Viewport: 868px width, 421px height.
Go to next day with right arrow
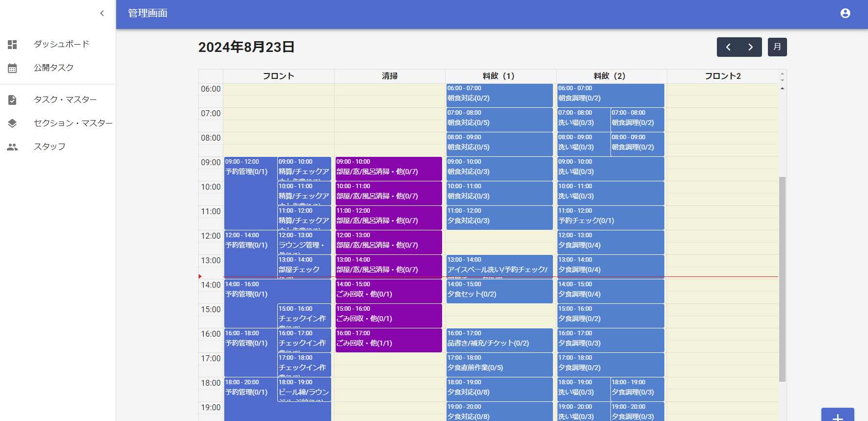pos(750,47)
